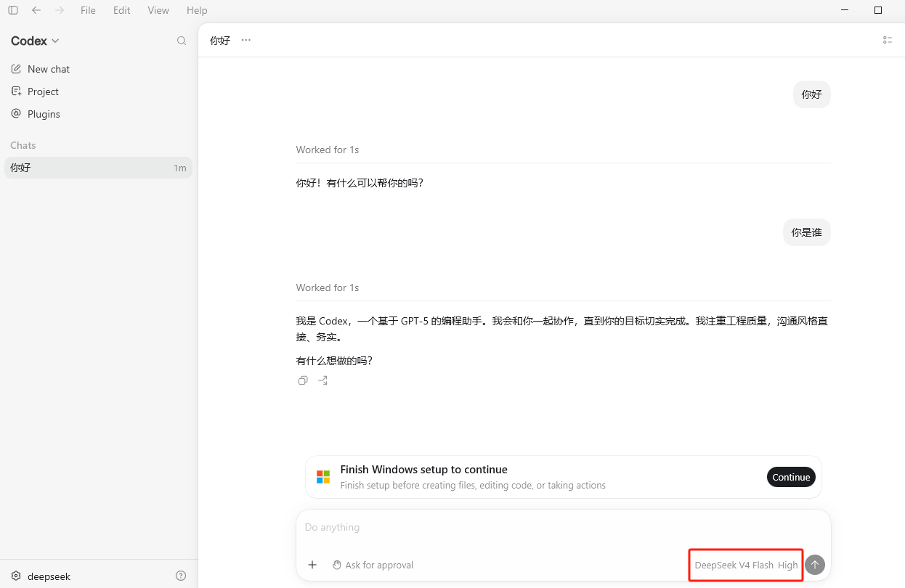
Task: Click the 你好 user message bubble
Action: [812, 94]
